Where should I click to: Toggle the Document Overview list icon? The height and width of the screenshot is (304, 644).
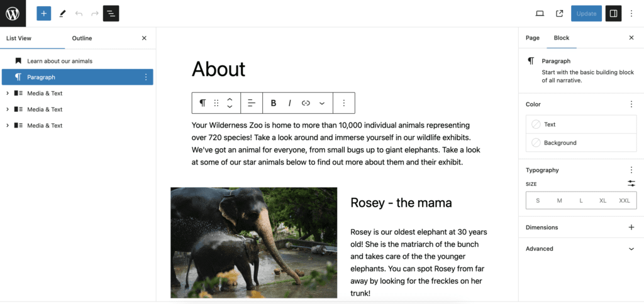pyautogui.click(x=111, y=13)
